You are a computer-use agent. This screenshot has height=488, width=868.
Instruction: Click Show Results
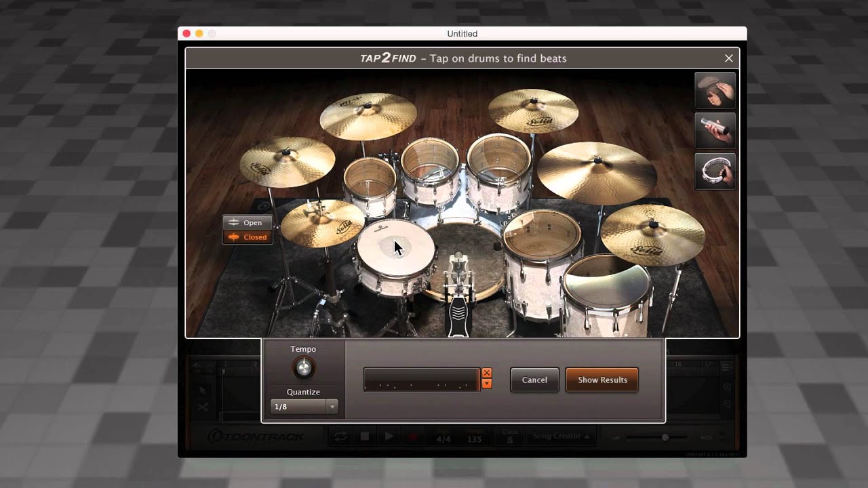[x=602, y=380]
